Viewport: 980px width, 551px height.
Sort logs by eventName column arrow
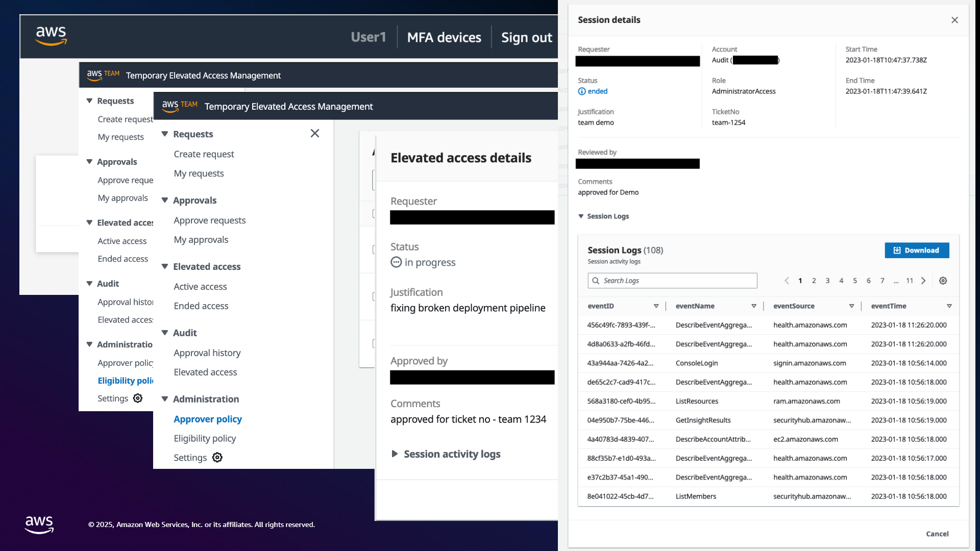[754, 306]
